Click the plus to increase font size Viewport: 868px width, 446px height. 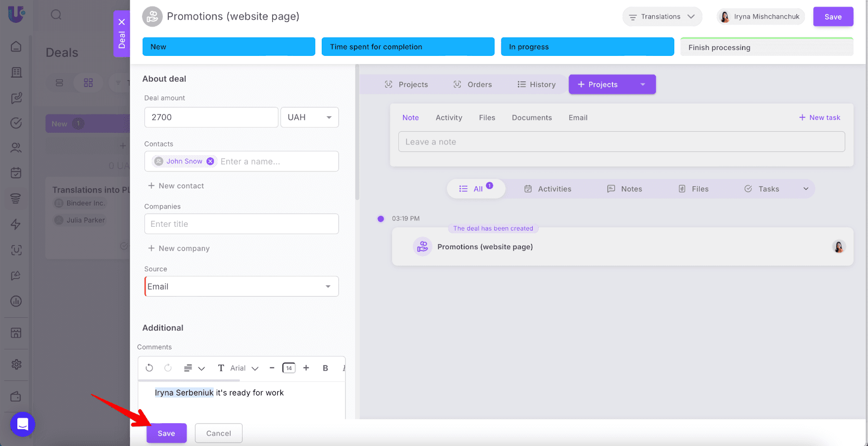(x=306, y=368)
